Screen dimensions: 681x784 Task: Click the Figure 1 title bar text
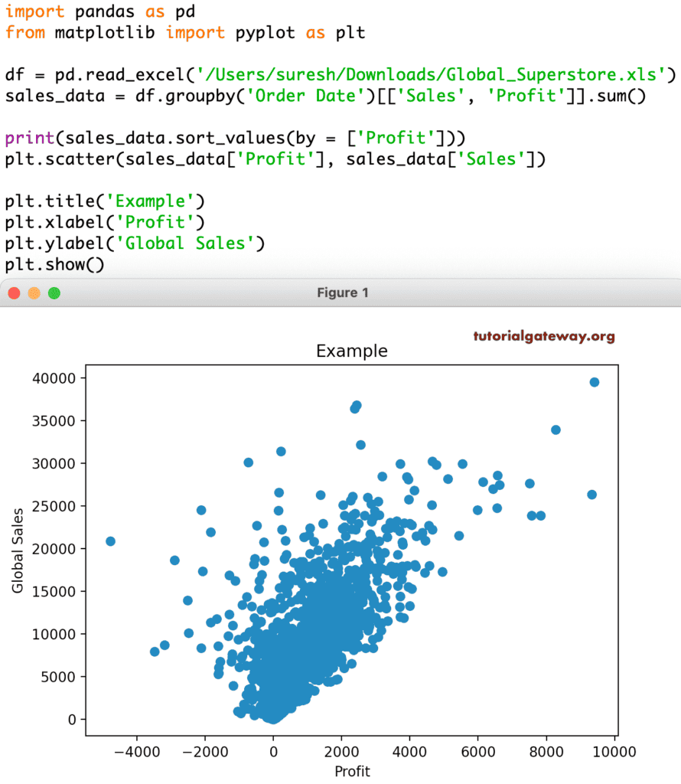(x=343, y=292)
